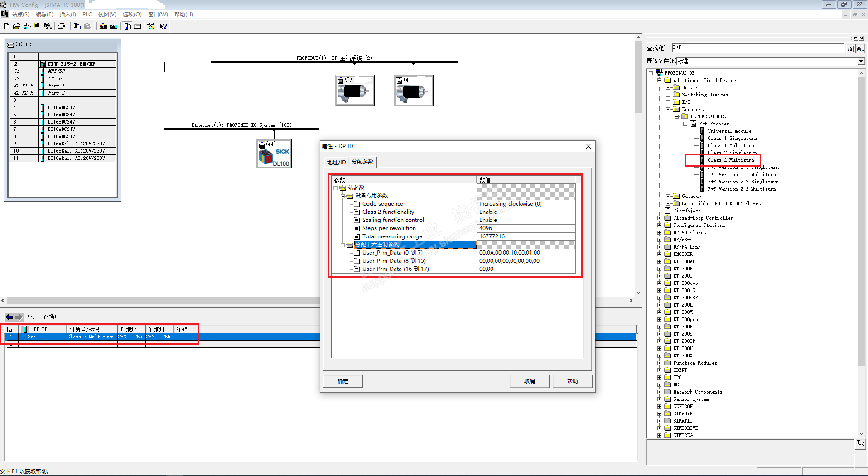Open the 配置文件 dropdown arrow
868x476 pixels.
pyautogui.click(x=861, y=61)
